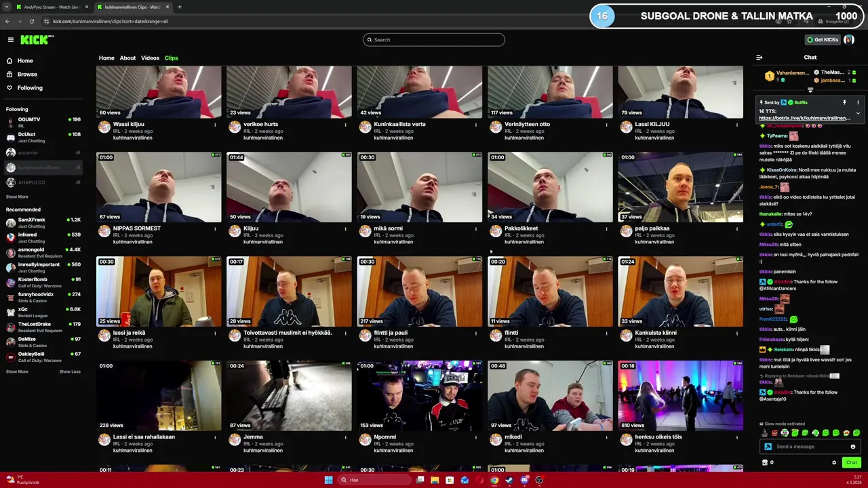Open a new browser tab
The height and width of the screenshot is (488, 868).
[x=179, y=7]
